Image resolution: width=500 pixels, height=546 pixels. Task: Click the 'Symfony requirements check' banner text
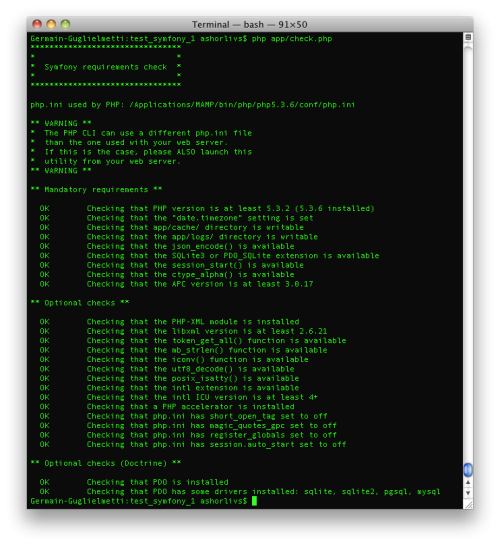[x=106, y=67]
